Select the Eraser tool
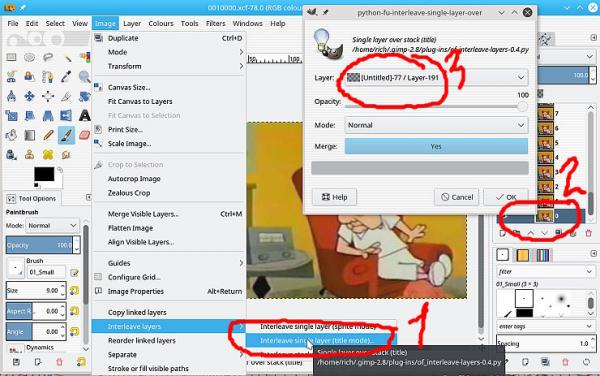Screen dimensions: 600x376 pyautogui.click(x=85, y=135)
